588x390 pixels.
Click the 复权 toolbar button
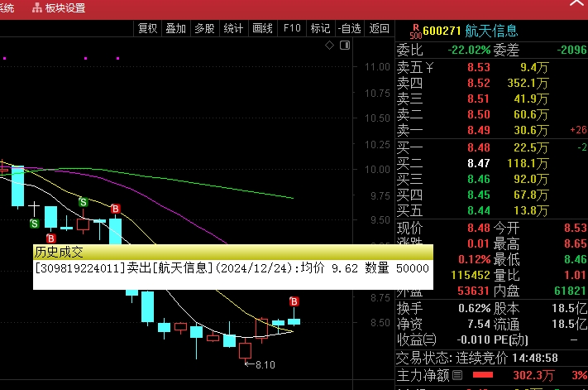click(x=147, y=28)
